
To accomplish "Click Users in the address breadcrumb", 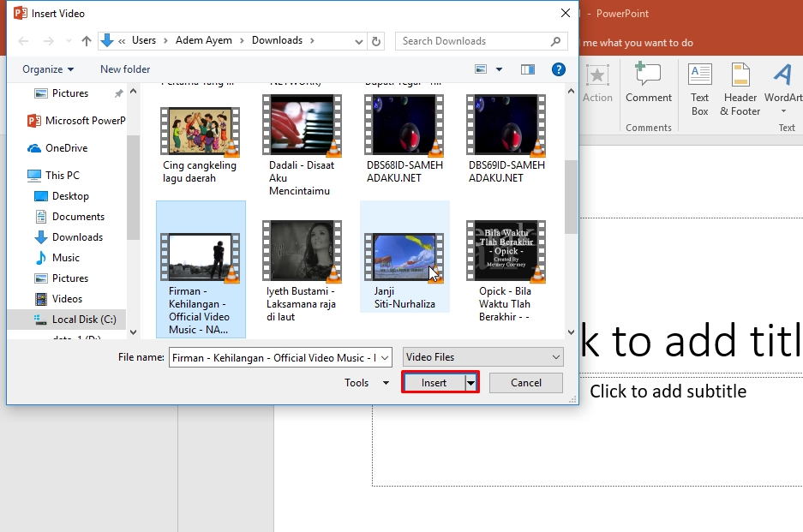I will coord(144,40).
